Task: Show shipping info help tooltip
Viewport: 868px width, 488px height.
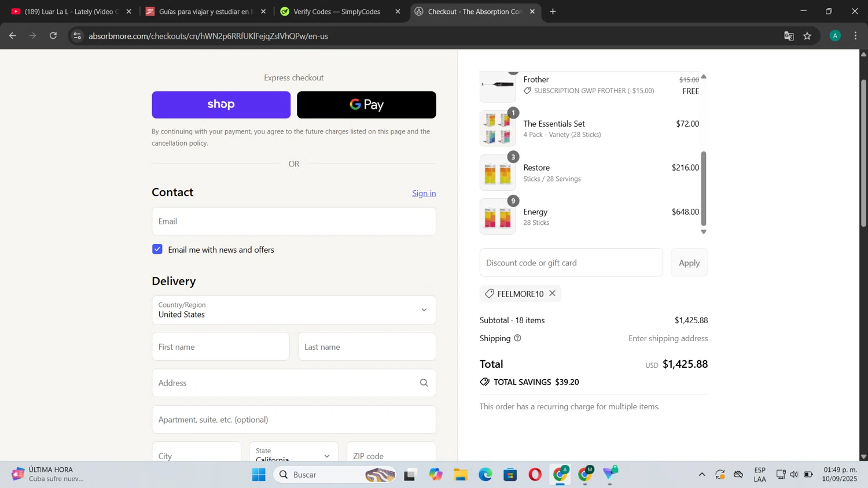Action: (517, 338)
